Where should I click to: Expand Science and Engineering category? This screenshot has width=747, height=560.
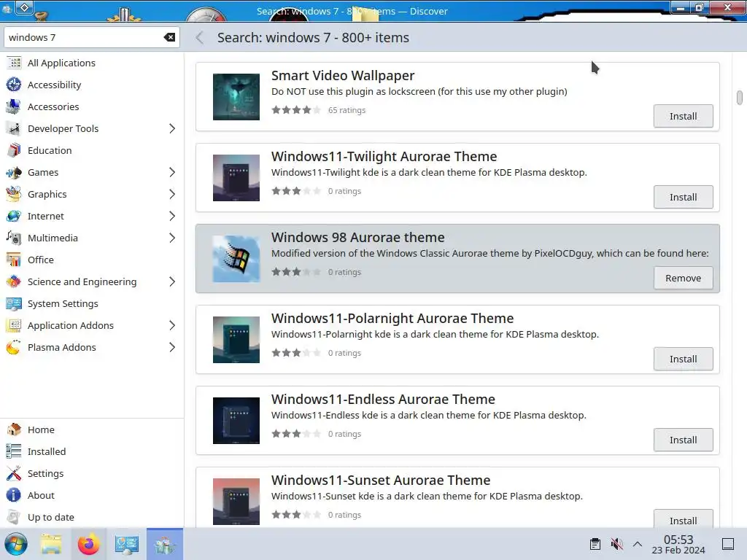point(172,282)
